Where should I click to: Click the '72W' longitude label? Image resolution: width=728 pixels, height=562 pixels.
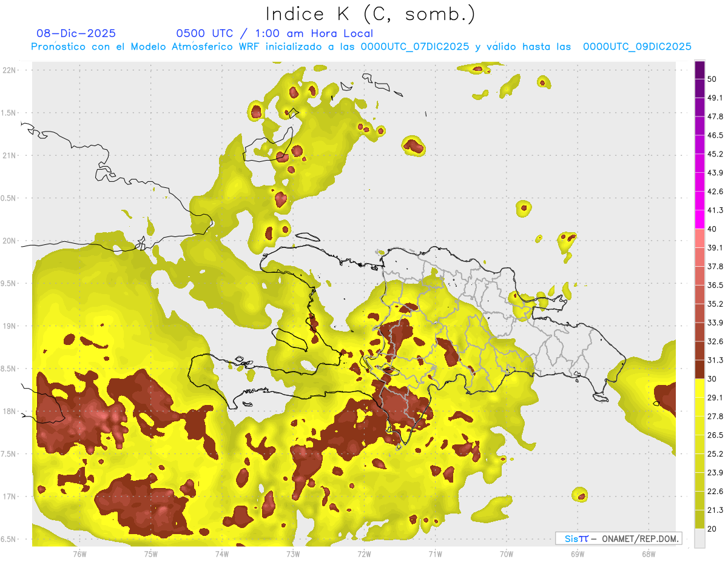(x=364, y=554)
